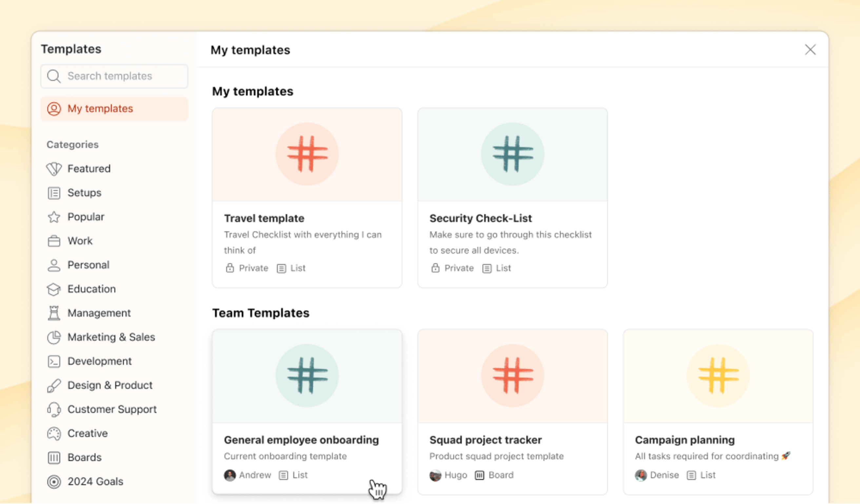860x504 pixels.
Task: Open the My templates sidebar section
Action: (x=100, y=108)
